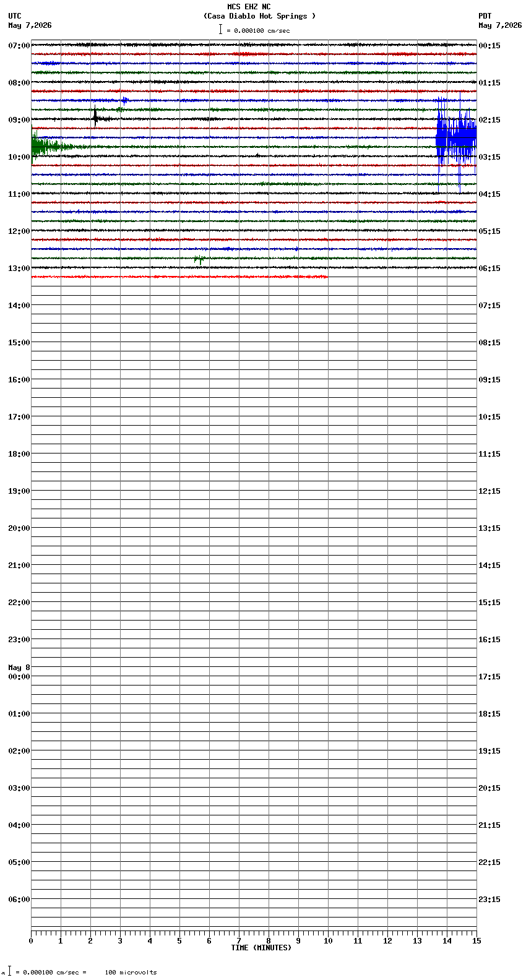526x980 pixels.
Task: Click the small blue blip near minute 3
Action: pos(125,100)
